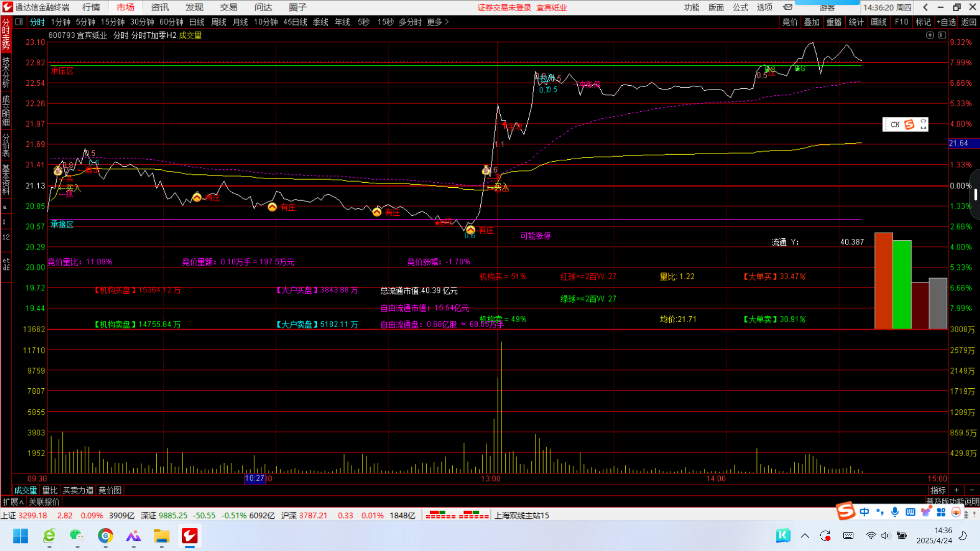The width and height of the screenshot is (980, 551).
Task: Click the TDX app icon on taskbar
Action: (x=189, y=536)
